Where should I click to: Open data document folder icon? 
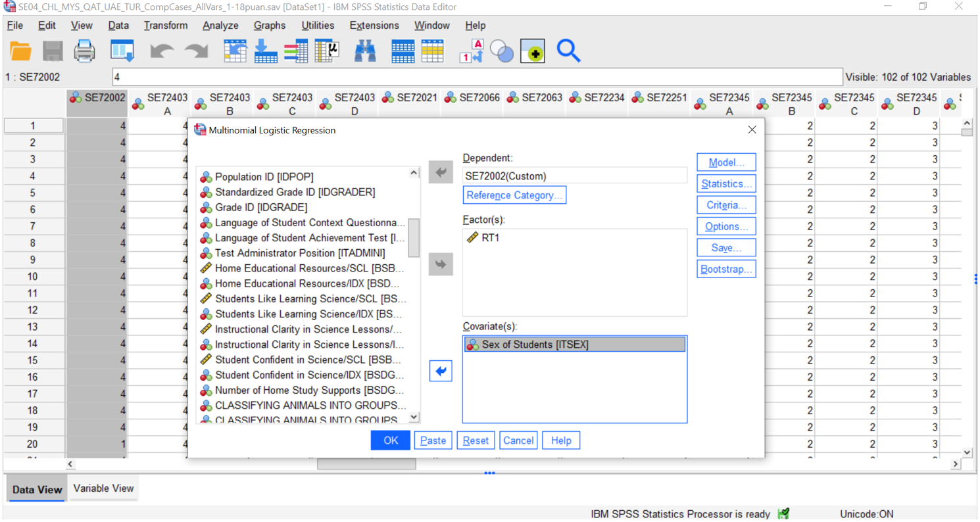coord(20,51)
